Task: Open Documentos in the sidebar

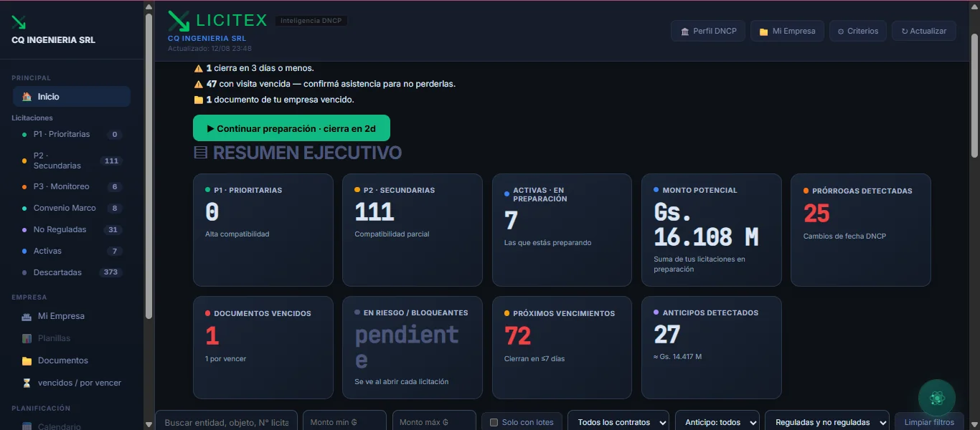Action: [x=72, y=360]
